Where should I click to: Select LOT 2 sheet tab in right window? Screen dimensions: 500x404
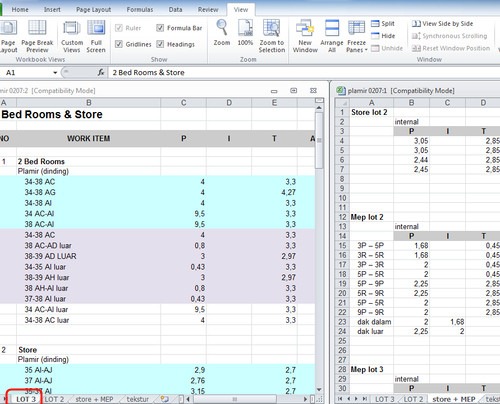tap(413, 399)
